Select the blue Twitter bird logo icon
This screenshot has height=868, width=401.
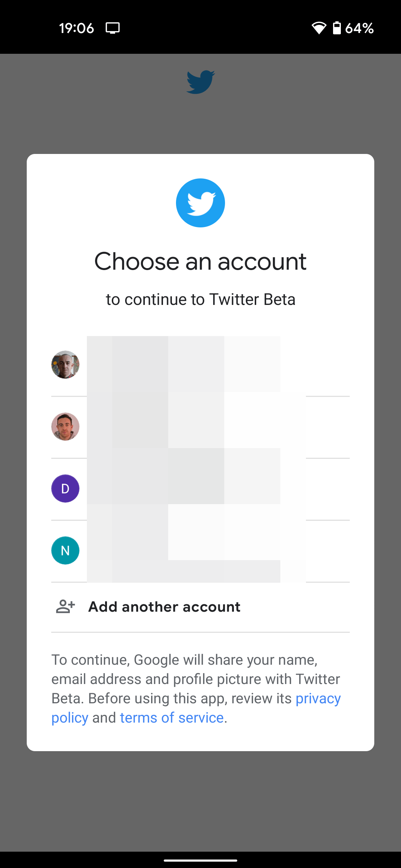(x=200, y=203)
